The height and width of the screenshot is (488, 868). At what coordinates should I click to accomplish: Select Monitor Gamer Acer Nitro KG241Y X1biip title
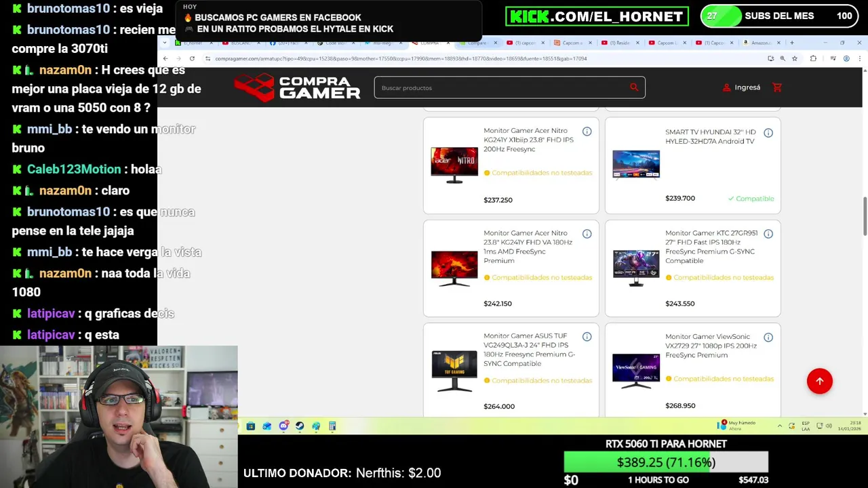coord(529,140)
